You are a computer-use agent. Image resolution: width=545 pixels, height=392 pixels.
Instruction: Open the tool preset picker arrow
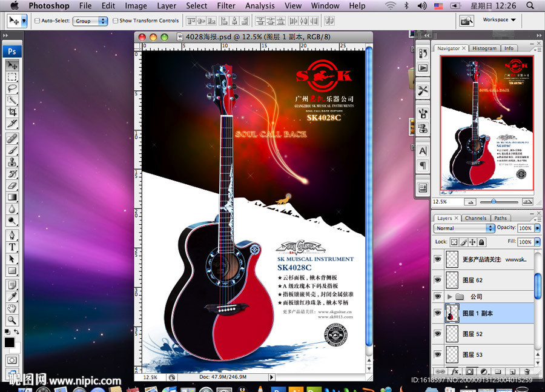[x=24, y=21]
